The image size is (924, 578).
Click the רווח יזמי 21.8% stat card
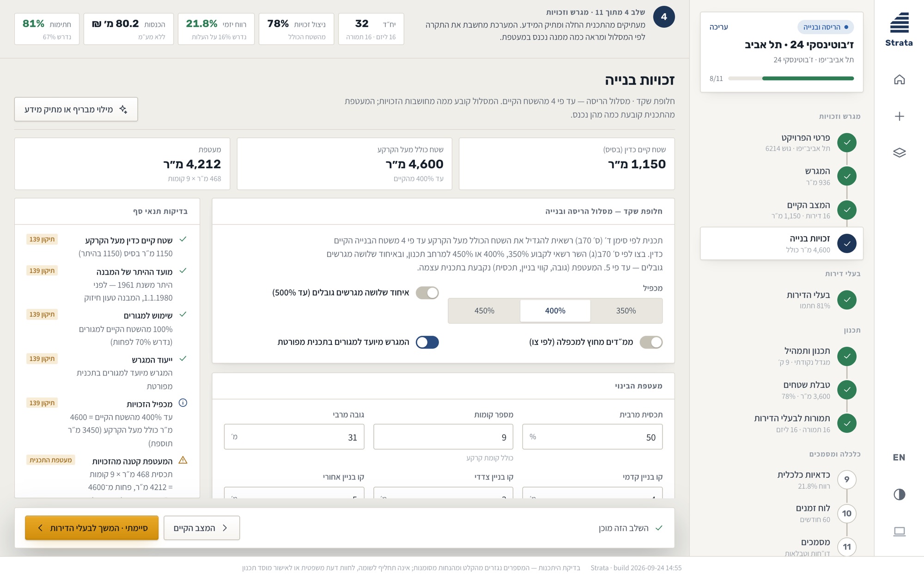(x=216, y=29)
